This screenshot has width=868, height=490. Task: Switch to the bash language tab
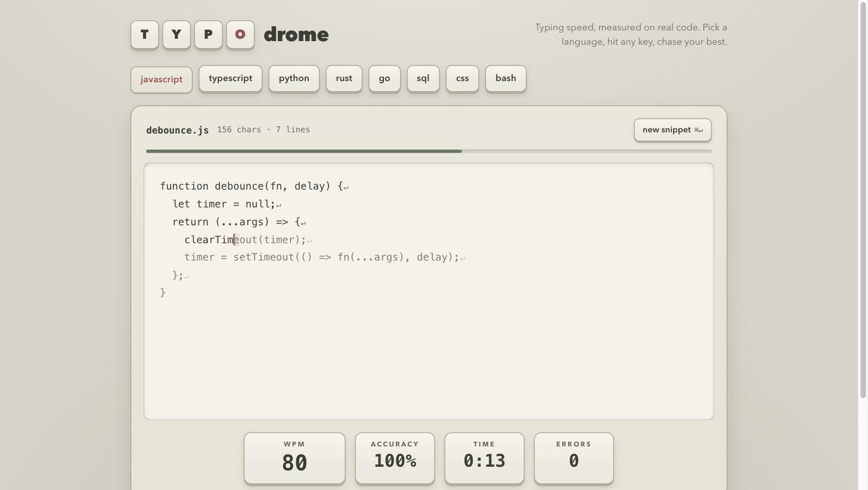(x=506, y=79)
